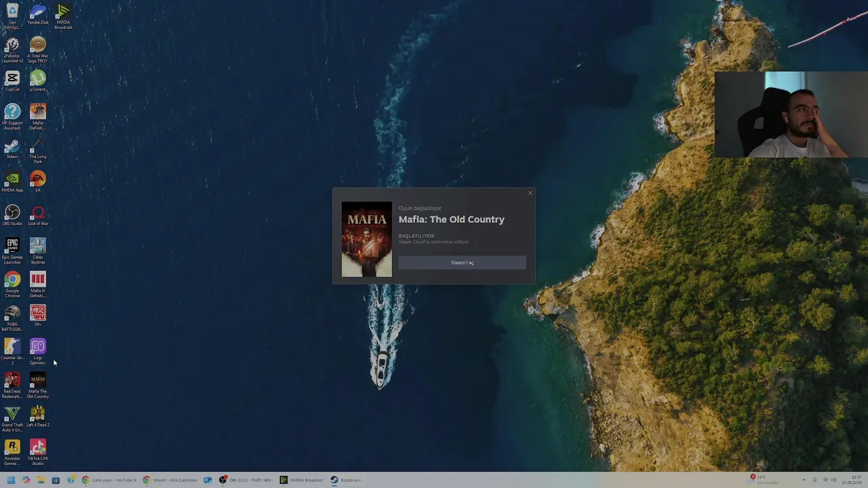
Task: Open the Yandex.Disk desktop icon
Action: point(38,15)
